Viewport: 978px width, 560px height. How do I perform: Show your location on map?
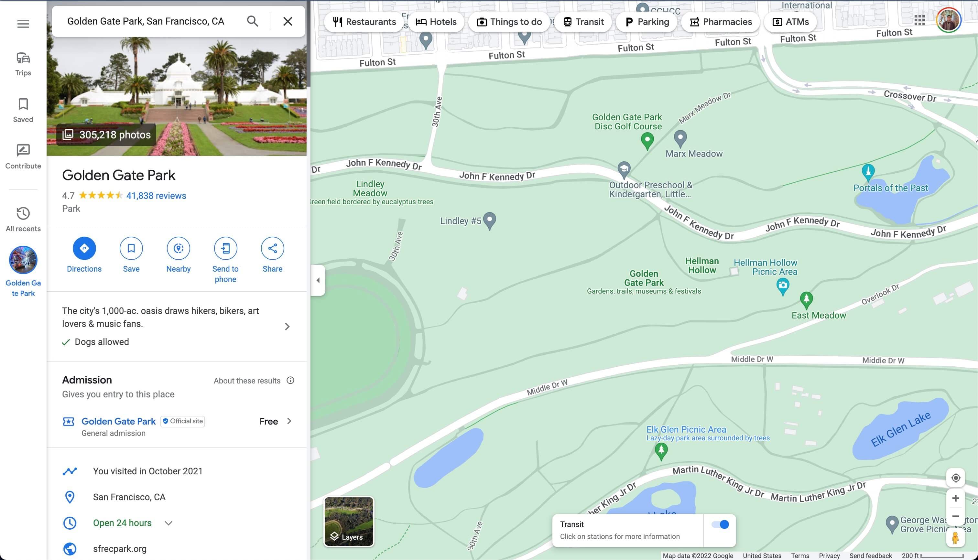coord(955,478)
